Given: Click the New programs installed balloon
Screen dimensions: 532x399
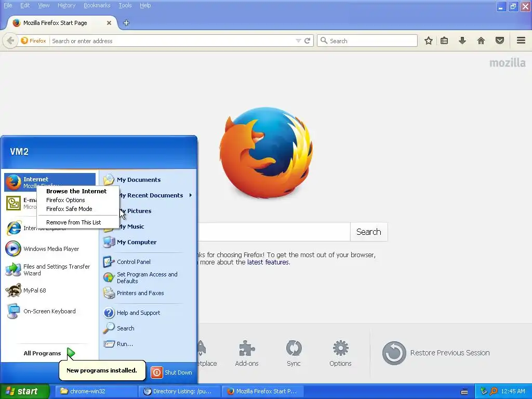Looking at the screenshot, I should [x=102, y=370].
